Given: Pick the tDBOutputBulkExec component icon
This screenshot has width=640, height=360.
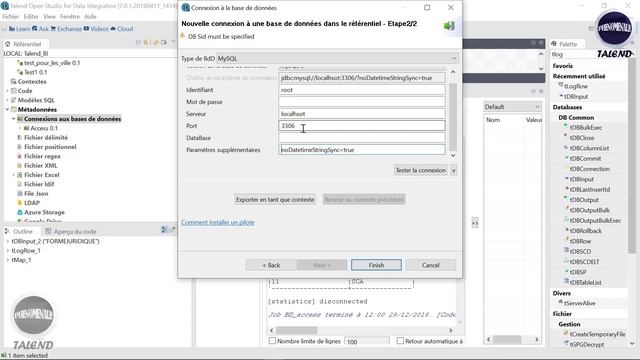Looking at the screenshot, I should click(x=566, y=220).
